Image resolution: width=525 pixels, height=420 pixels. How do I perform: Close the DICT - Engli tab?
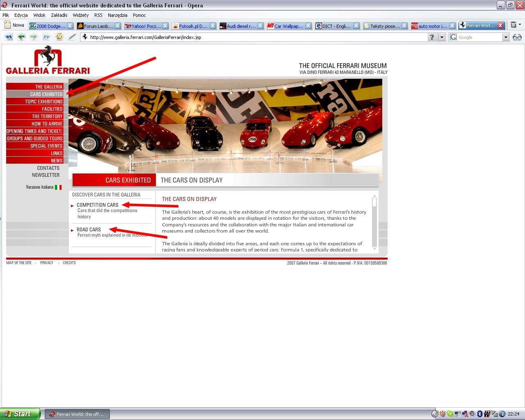click(356, 26)
